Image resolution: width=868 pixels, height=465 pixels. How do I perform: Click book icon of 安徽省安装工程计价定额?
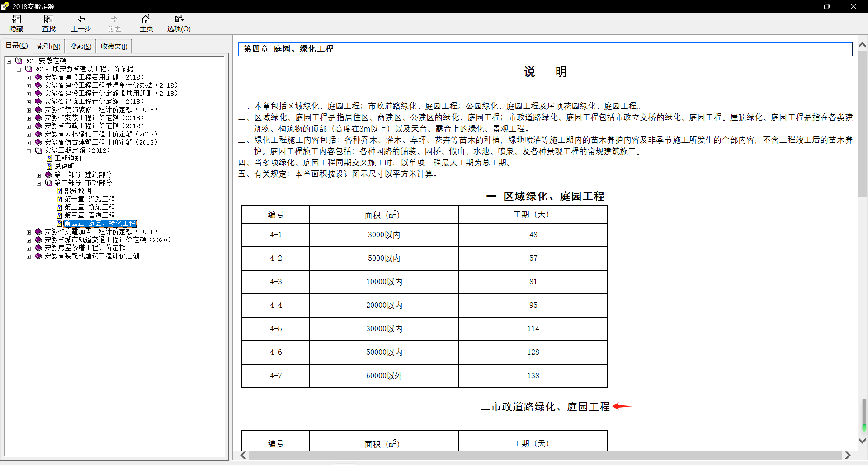click(38, 118)
